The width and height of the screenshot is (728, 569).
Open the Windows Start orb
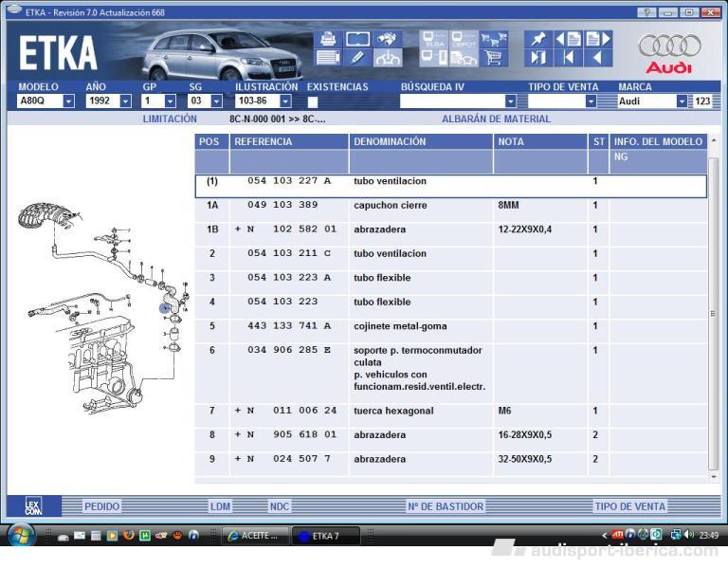[20, 535]
